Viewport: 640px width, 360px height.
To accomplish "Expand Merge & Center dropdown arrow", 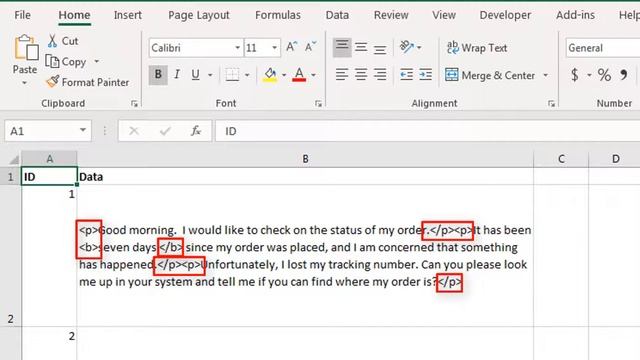I will click(x=546, y=75).
